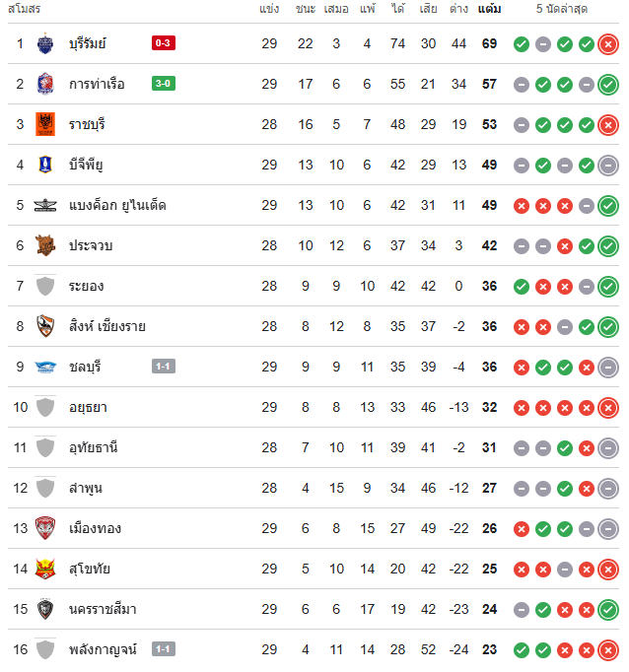Click the Nakhon Ratchasima crest in row 15
The width and height of the screenshot is (629, 672).
(x=45, y=609)
